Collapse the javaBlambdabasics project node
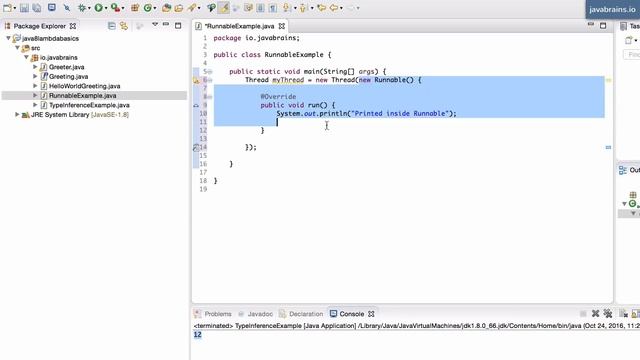This screenshot has height=360, width=640. (x=8, y=38)
